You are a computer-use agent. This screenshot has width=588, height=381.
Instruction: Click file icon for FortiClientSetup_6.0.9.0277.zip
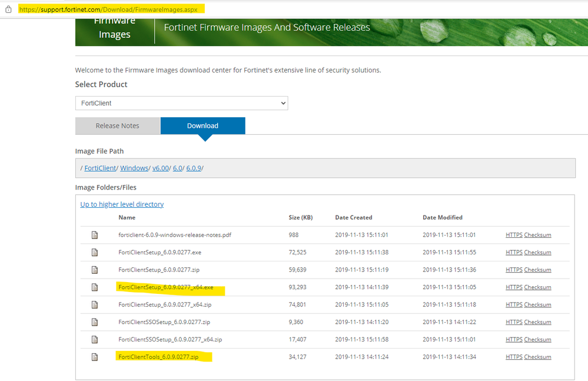pyautogui.click(x=95, y=270)
